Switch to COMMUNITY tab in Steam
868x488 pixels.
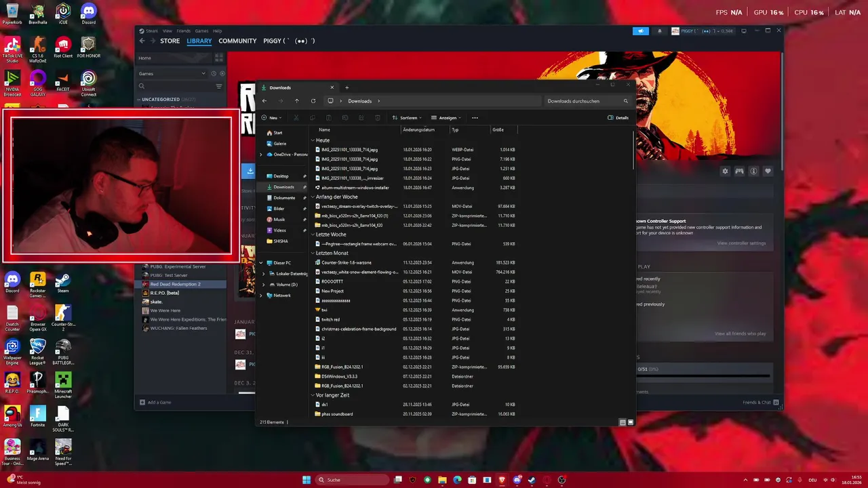pos(237,41)
